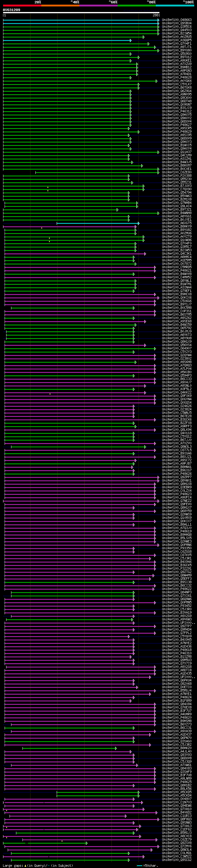Open hit UniRef100_B6TGK8
The width and height of the screenshot is (197, 868).
tap(176, 88)
